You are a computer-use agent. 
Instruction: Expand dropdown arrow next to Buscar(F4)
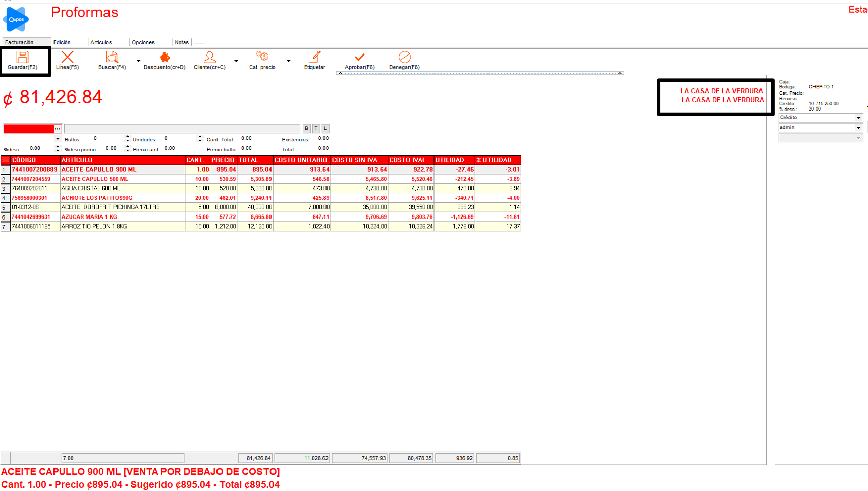[138, 61]
